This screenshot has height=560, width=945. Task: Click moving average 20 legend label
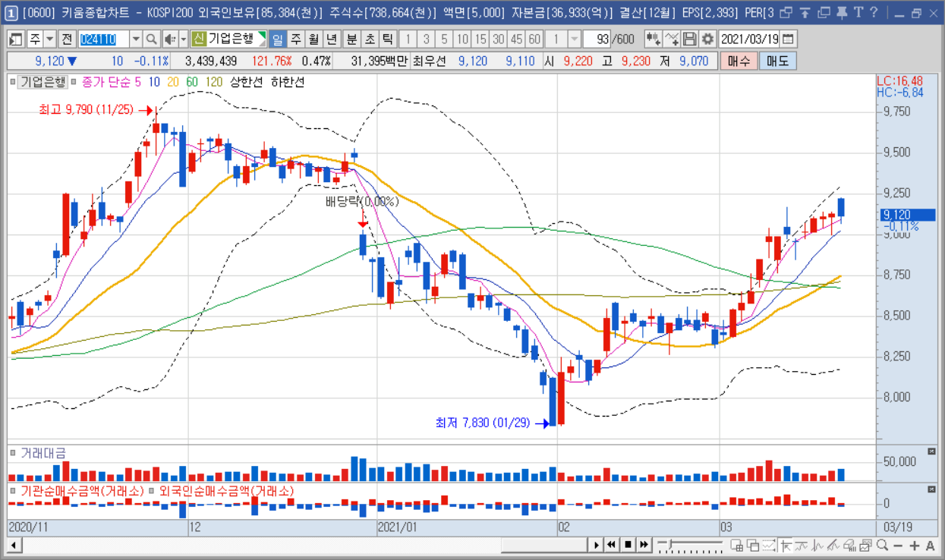point(172,82)
